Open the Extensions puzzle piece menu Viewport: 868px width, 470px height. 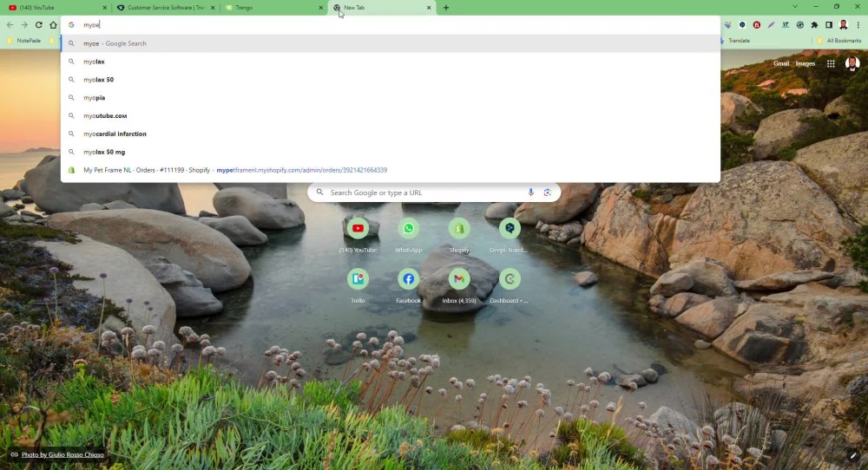(x=814, y=25)
